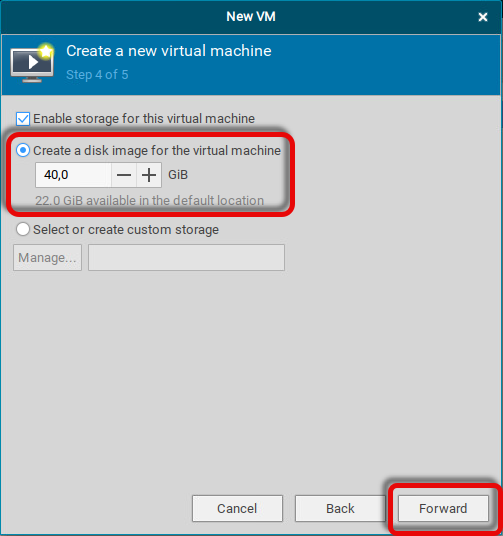The image size is (503, 536).
Task: Close the New VM dialog
Action: pos(482,17)
